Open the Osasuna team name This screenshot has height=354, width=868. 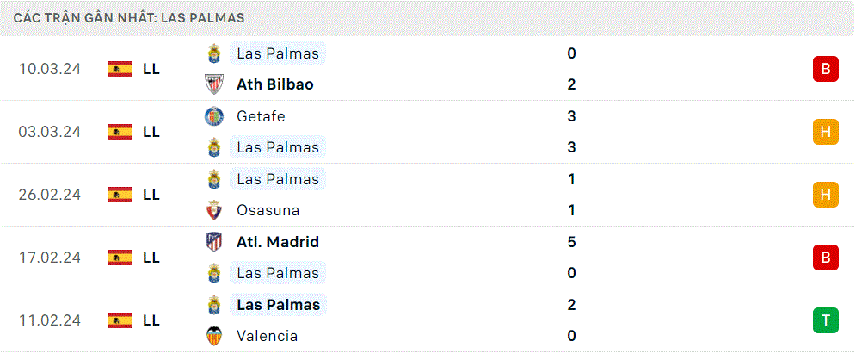pos(268,210)
